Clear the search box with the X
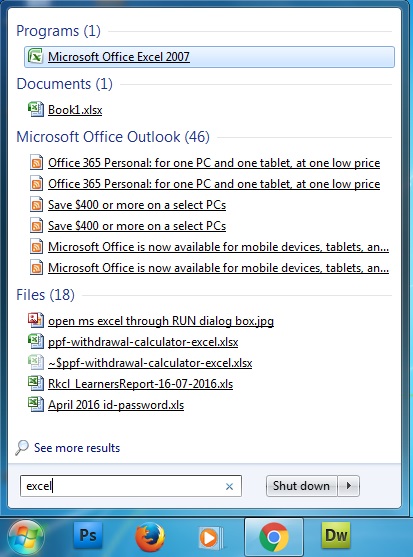This screenshot has height=557, width=413. [x=229, y=486]
